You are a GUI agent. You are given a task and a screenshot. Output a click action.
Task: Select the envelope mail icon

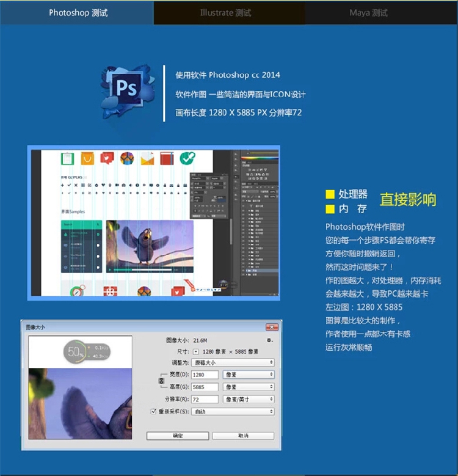pyautogui.click(x=147, y=158)
